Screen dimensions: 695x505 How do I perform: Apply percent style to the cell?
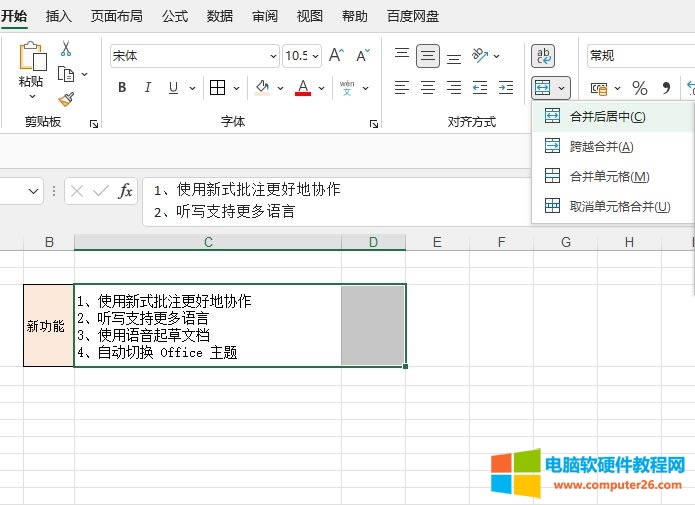coord(639,88)
